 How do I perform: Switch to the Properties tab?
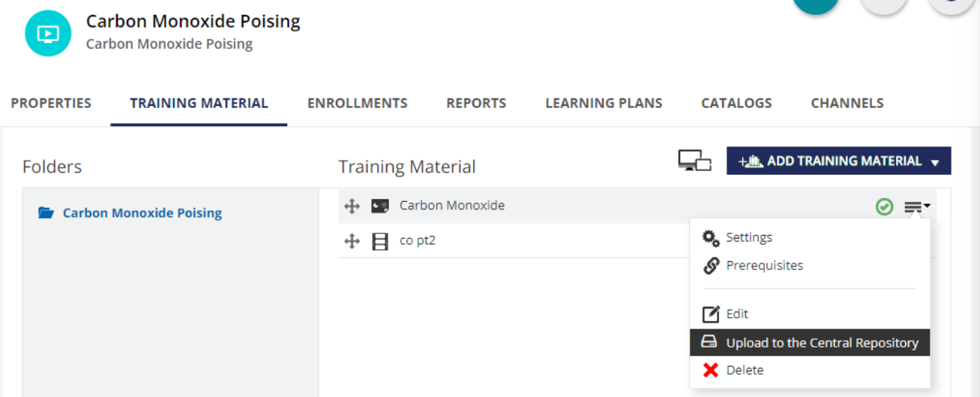click(x=51, y=104)
